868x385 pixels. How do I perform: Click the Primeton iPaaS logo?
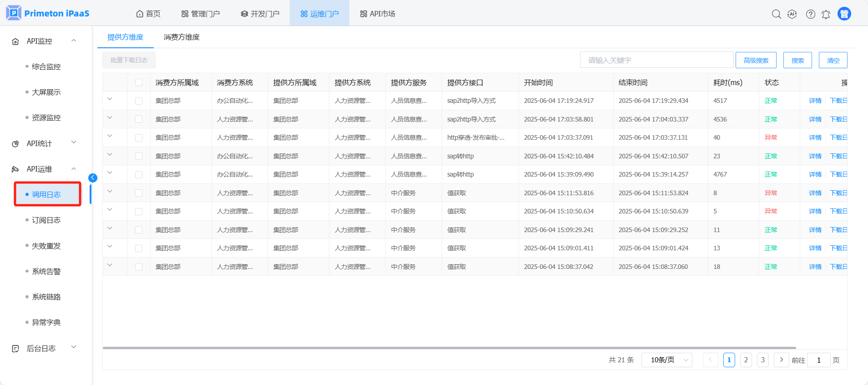coord(48,13)
